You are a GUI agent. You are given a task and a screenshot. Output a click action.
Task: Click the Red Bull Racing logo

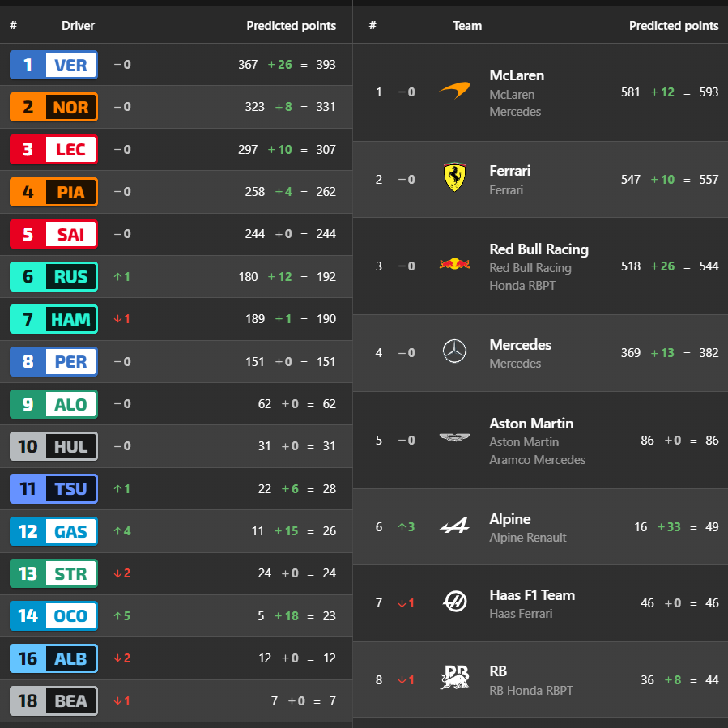(454, 264)
